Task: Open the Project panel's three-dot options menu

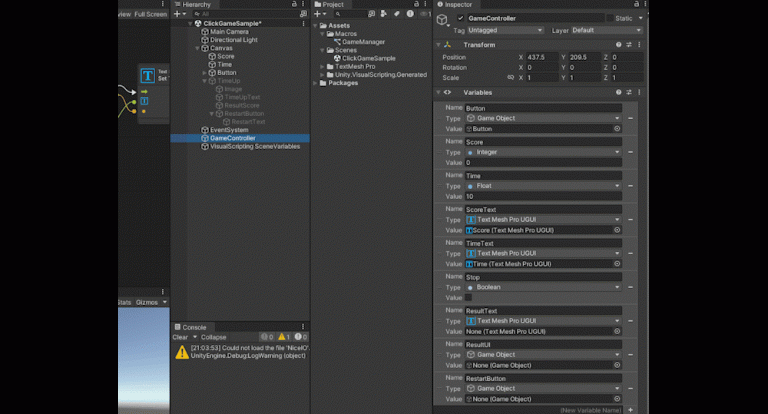Action: 425,4
